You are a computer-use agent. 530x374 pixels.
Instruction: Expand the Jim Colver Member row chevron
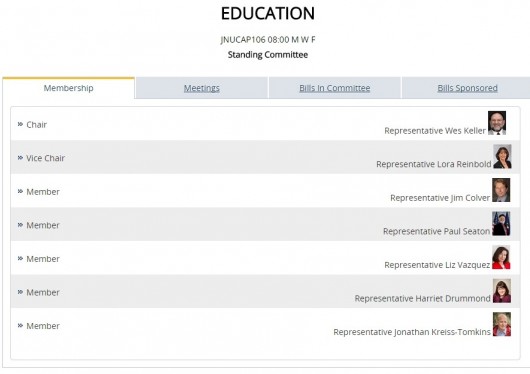(20, 191)
